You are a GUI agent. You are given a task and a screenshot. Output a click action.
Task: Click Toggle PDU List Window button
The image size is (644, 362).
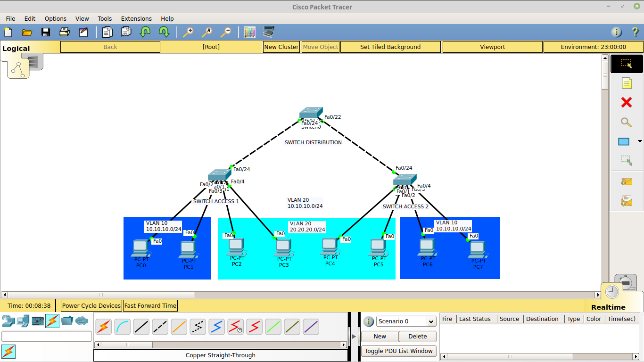398,351
